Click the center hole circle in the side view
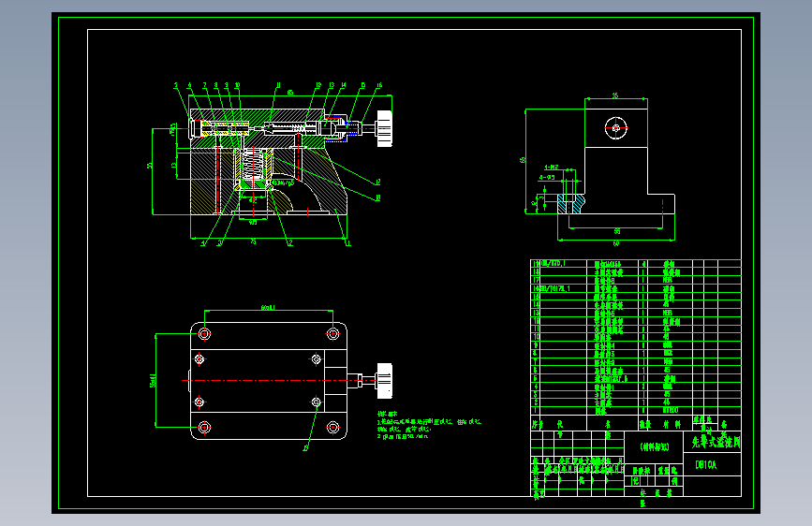Image resolution: width=812 pixels, height=526 pixels. (615, 128)
